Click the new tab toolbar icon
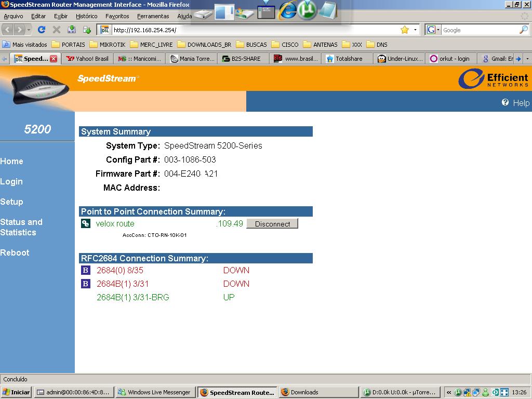 click(x=87, y=30)
